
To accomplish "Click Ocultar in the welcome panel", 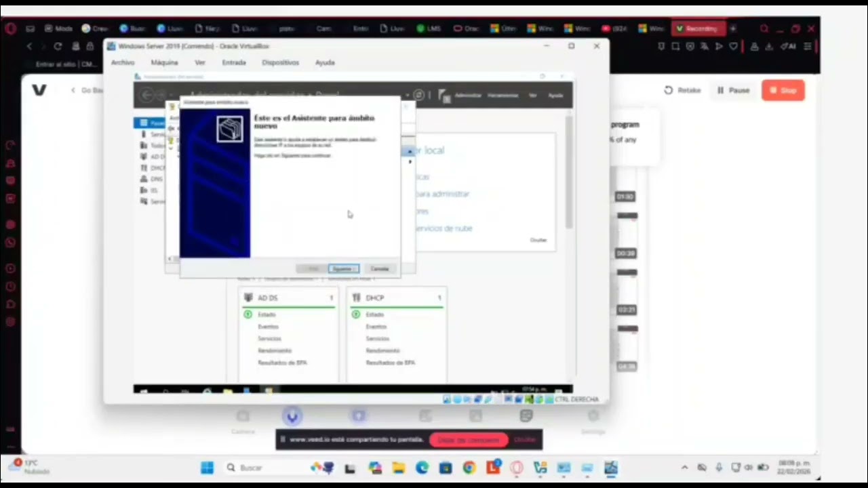I will (538, 240).
